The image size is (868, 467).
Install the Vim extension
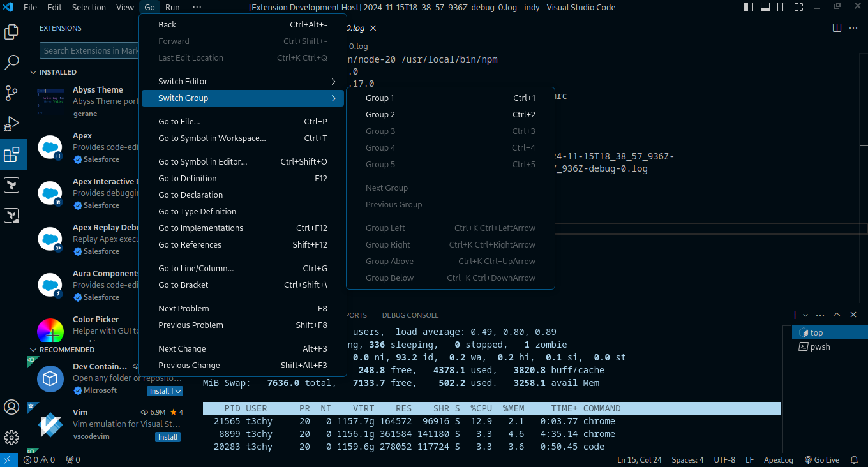[168, 437]
